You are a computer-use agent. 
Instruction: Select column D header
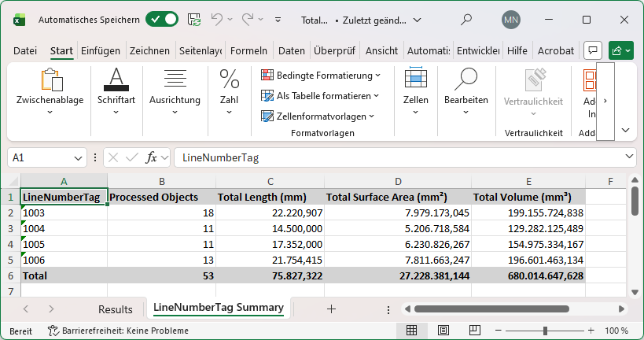click(398, 181)
